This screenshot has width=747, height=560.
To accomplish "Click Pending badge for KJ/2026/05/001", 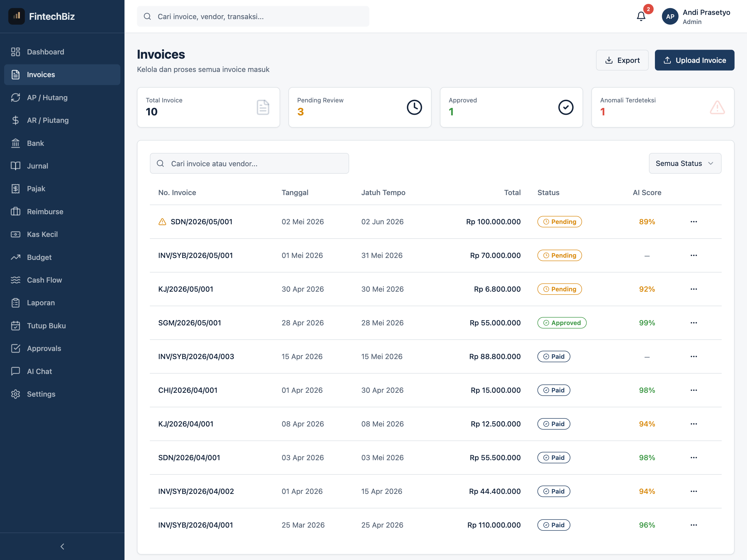I will point(560,289).
